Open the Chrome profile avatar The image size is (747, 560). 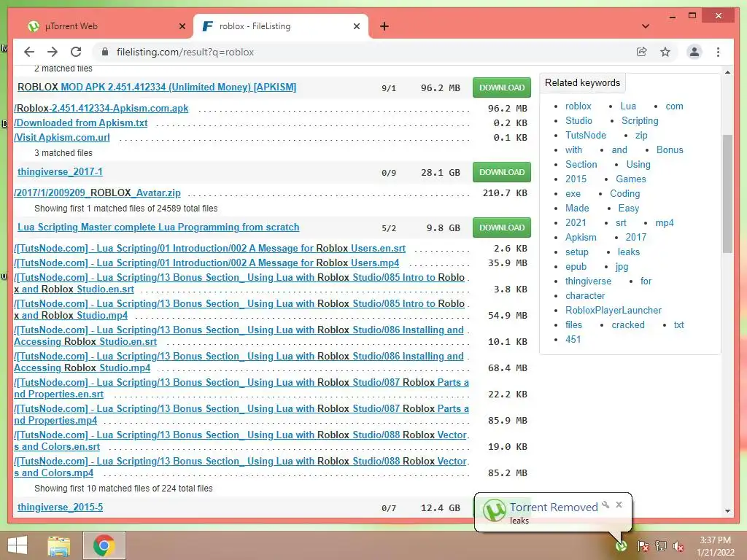click(694, 52)
